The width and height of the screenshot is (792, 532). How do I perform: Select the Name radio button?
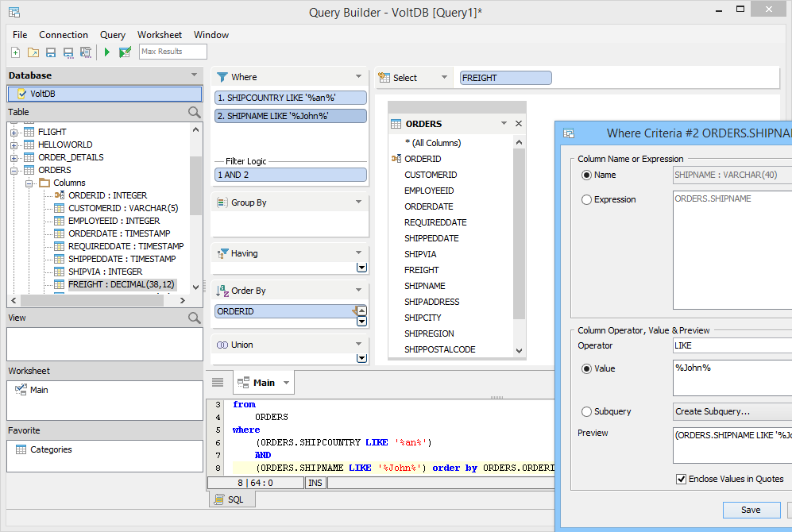point(586,175)
